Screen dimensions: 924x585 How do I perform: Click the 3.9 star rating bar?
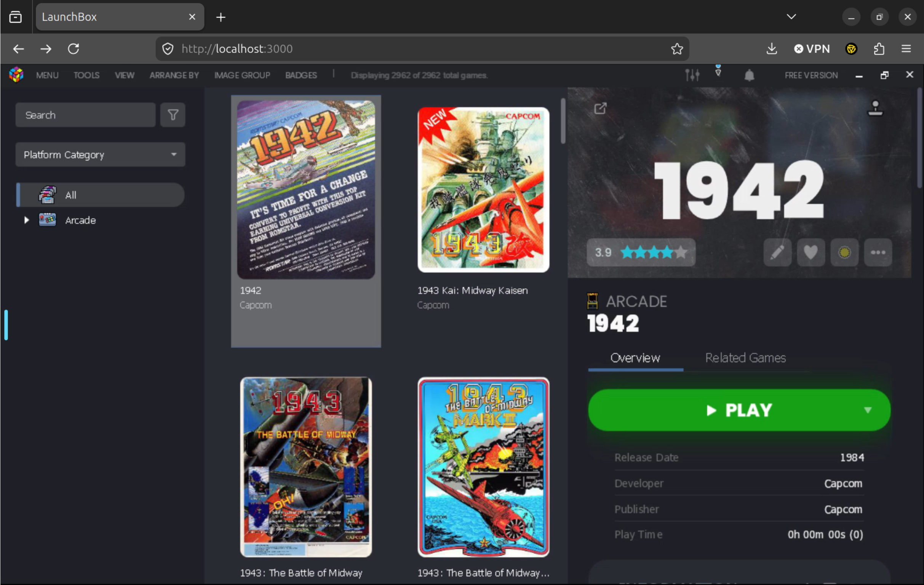tap(641, 253)
